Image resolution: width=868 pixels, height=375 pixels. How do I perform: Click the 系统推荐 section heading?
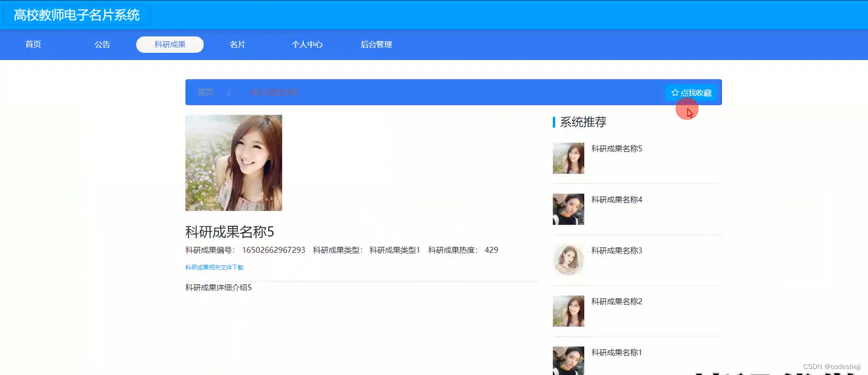583,122
